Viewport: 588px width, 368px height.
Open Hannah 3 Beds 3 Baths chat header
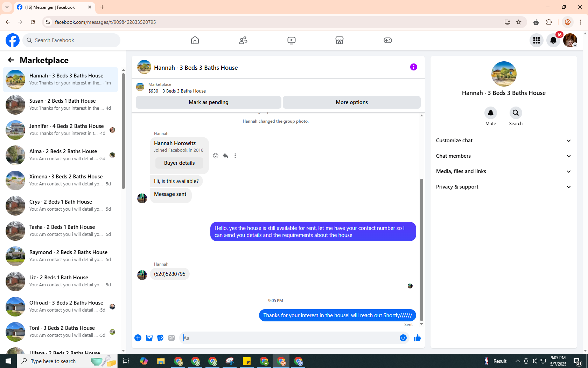(196, 68)
